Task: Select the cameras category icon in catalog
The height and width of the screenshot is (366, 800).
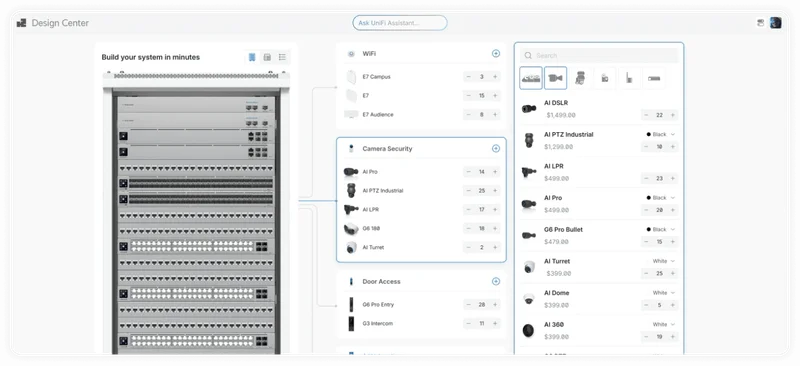Action: pos(555,78)
